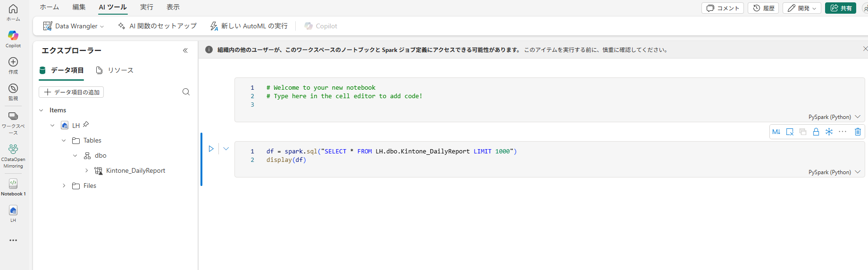
Task: Open Copilot from the left sidebar
Action: (x=13, y=39)
